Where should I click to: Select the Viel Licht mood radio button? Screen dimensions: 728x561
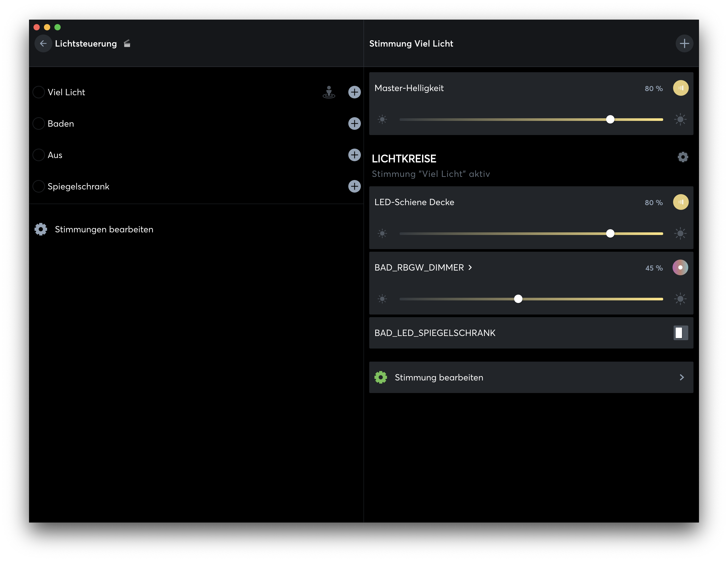[x=39, y=92]
